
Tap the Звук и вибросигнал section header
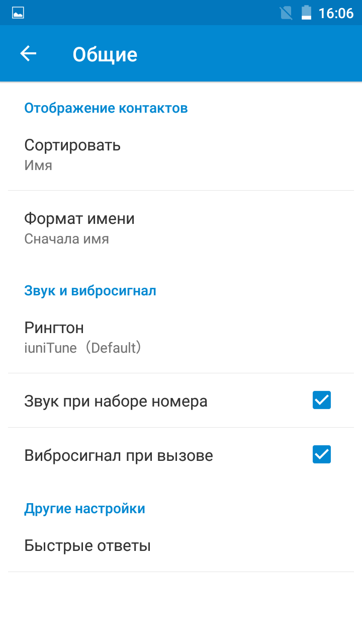pos(90,290)
